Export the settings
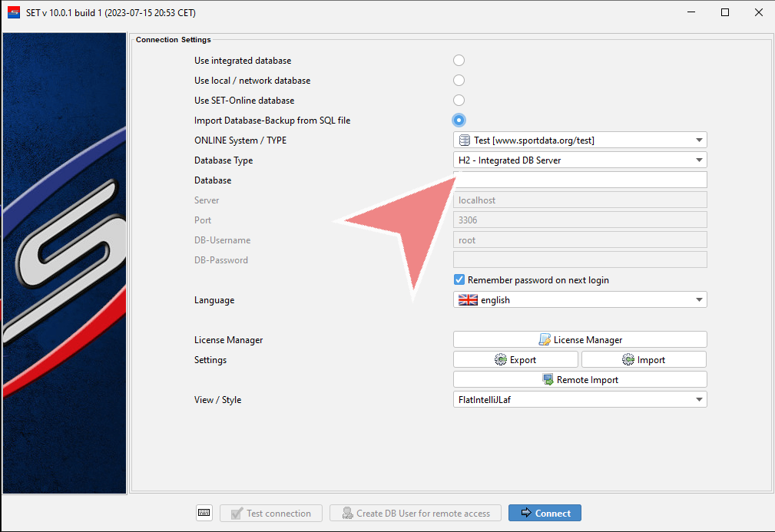The width and height of the screenshot is (775, 532). (515, 359)
